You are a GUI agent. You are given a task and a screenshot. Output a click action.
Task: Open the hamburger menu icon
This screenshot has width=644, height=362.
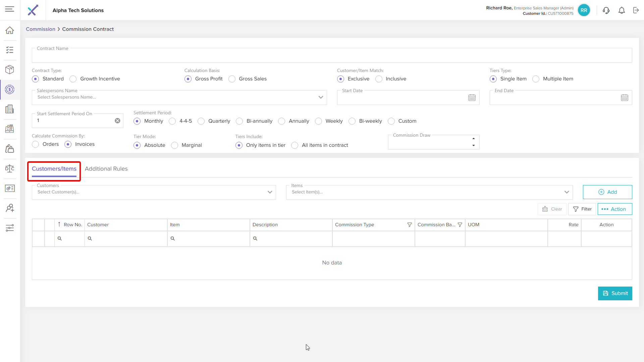pos(10,9)
